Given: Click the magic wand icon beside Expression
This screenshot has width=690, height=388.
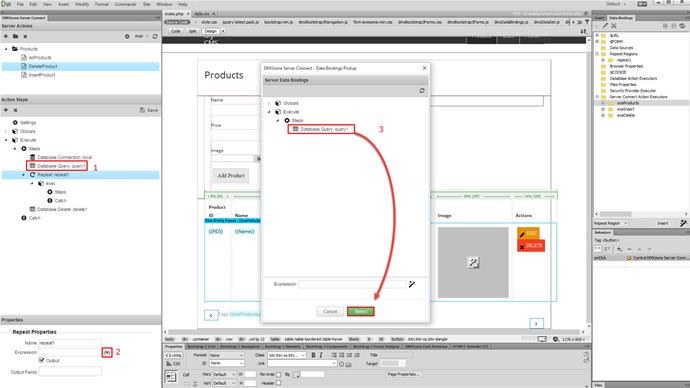Looking at the screenshot, I should coord(412,284).
